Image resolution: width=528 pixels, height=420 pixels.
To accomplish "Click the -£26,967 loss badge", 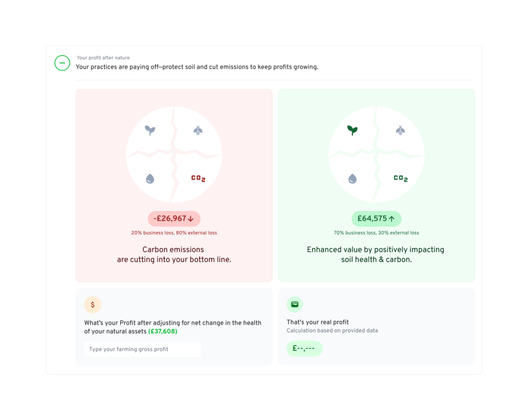I will point(174,219).
